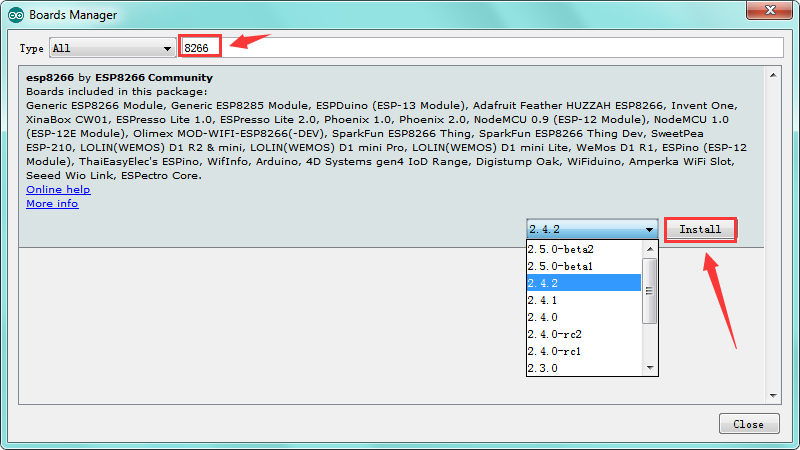Click the search field containing 8266
800x450 pixels.
[x=481, y=48]
